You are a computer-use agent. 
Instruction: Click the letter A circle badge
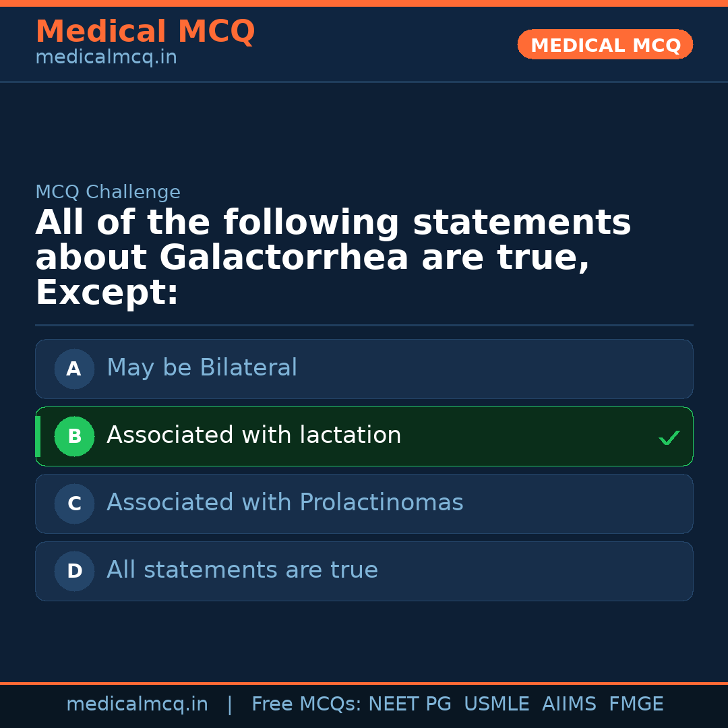pos(74,369)
